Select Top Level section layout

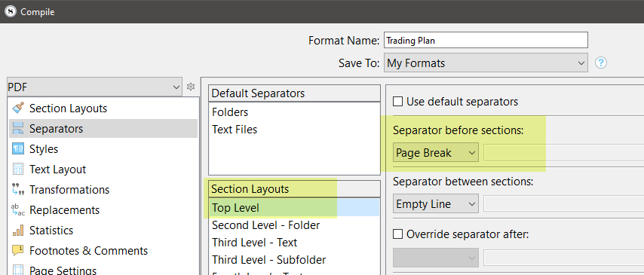click(x=295, y=208)
